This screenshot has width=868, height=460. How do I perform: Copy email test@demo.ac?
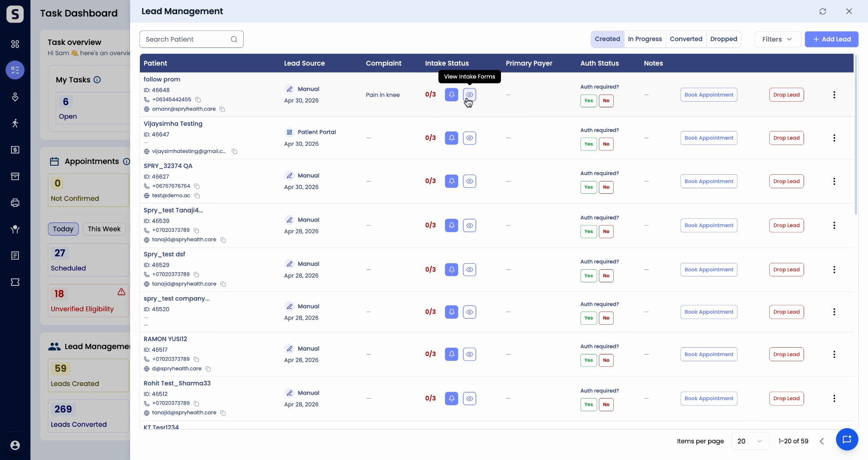[x=197, y=195]
